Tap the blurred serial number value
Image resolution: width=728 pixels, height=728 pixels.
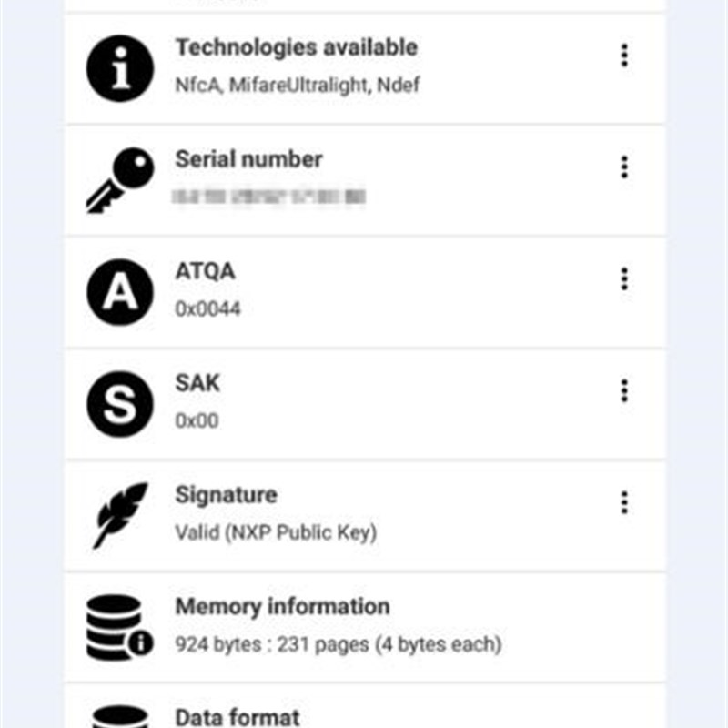pyautogui.click(x=270, y=196)
